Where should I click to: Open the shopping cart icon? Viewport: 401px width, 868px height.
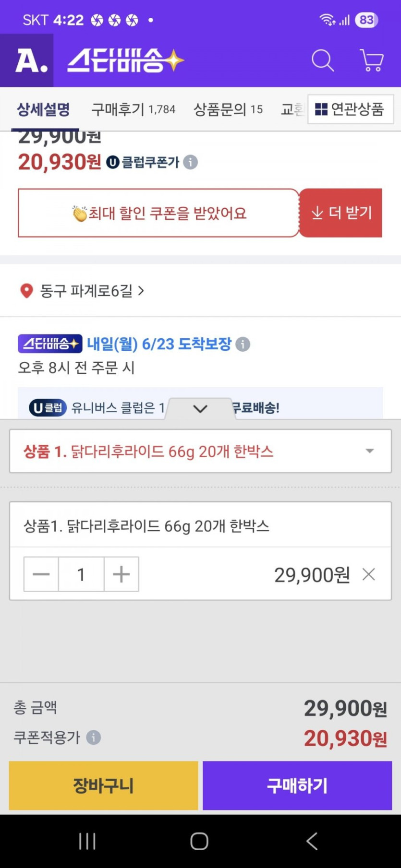tap(372, 60)
